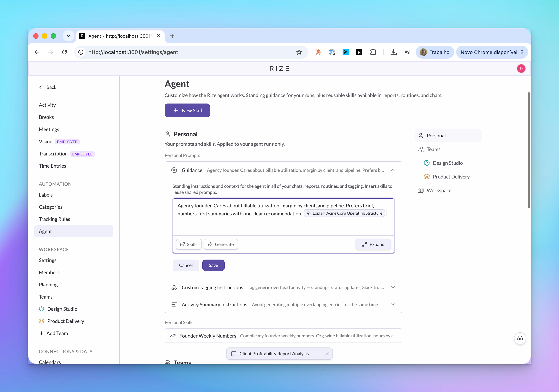Close the Agent browser tab
This screenshot has height=392, width=559.
coord(159,36)
